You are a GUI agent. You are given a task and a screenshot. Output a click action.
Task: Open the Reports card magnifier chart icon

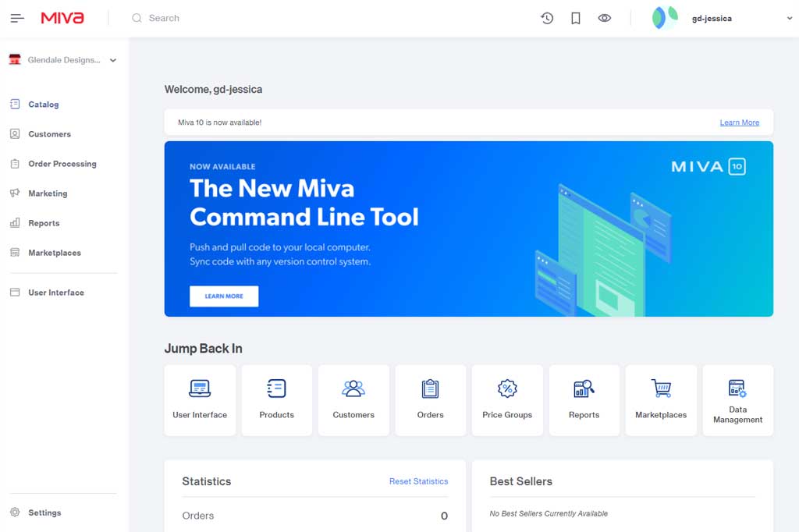[x=584, y=388]
